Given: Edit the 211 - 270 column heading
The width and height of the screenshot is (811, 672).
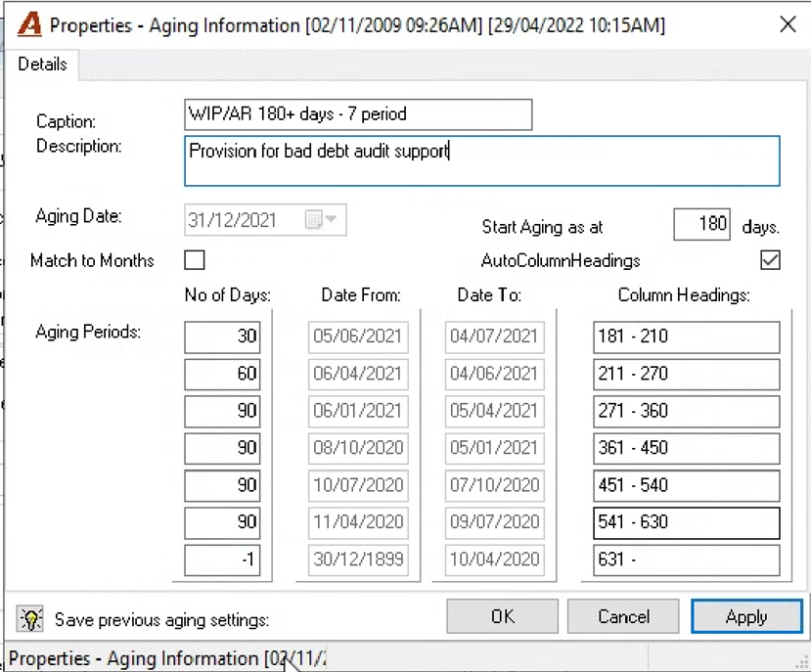Looking at the screenshot, I should click(687, 374).
